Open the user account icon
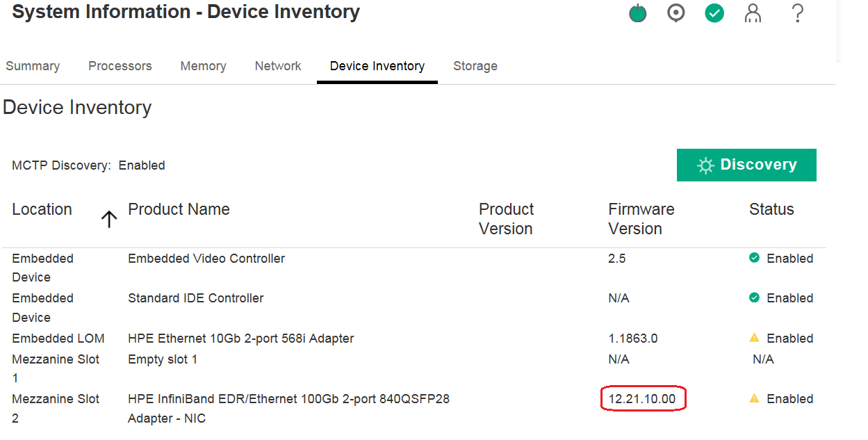This screenshot has height=440, width=868. coord(752,13)
